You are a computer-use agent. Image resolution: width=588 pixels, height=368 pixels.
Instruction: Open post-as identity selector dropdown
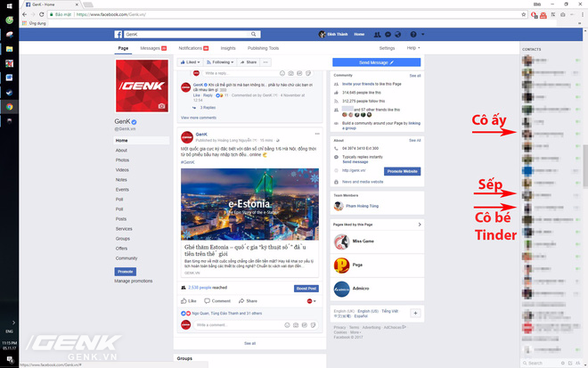click(x=312, y=301)
